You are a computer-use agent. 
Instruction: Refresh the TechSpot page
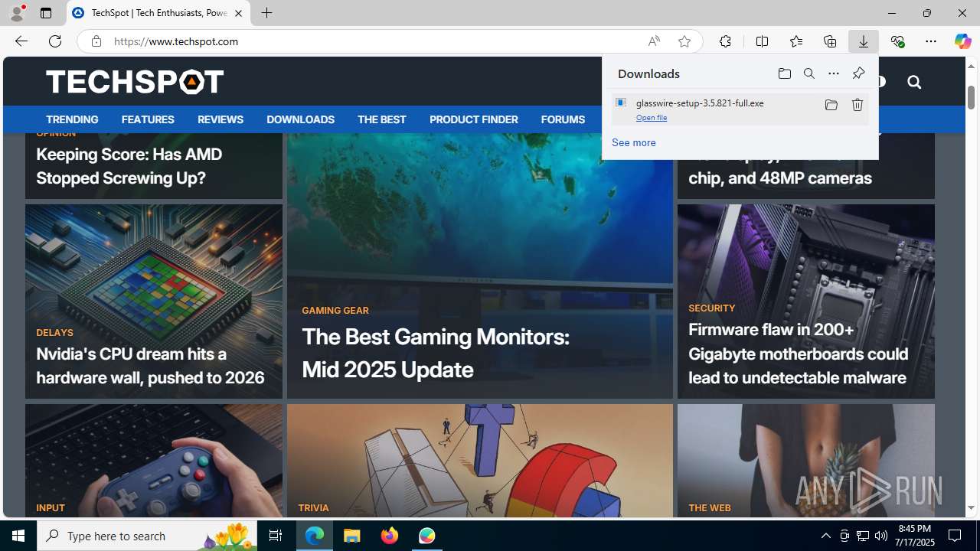point(55,41)
